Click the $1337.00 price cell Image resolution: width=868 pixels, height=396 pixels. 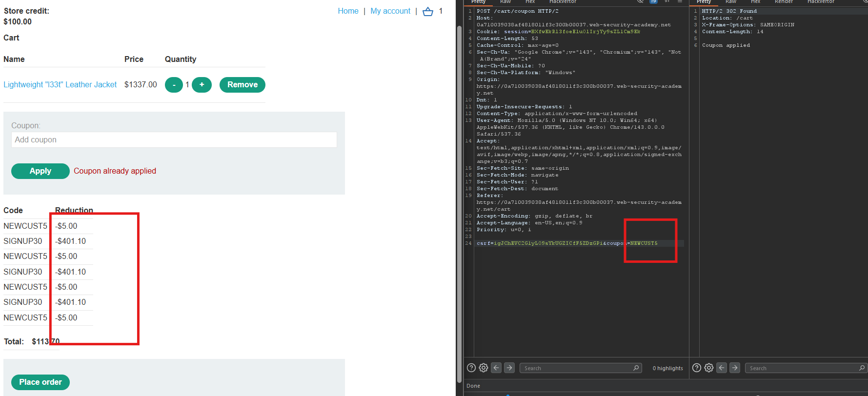click(141, 85)
